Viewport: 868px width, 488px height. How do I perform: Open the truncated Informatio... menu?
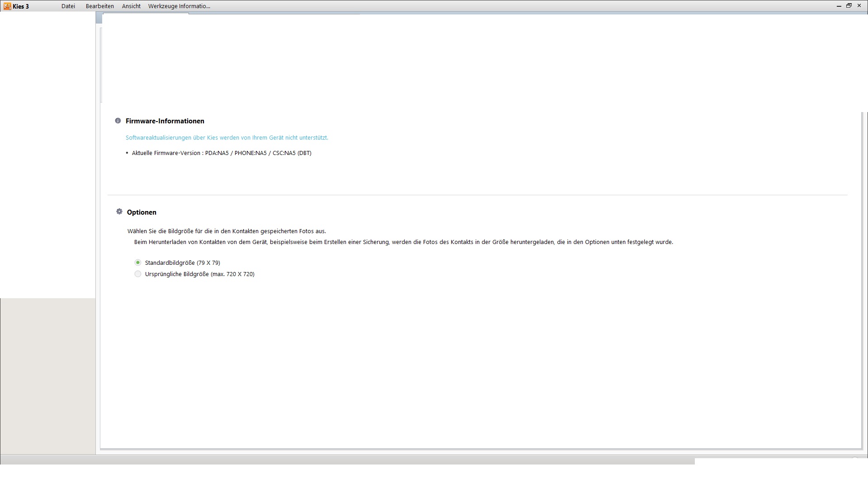point(194,6)
